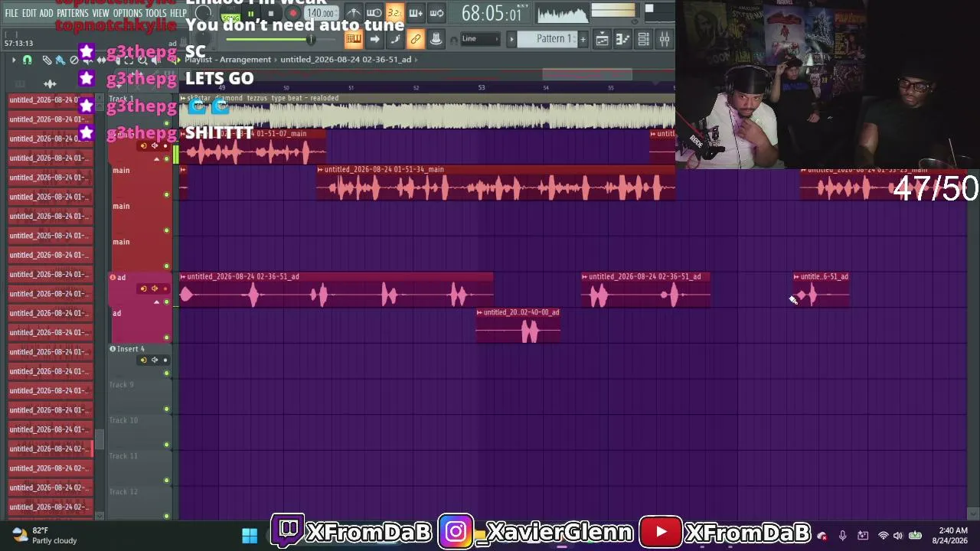Toggle typing keyboard to piano icon
980x551 pixels.
(x=353, y=39)
